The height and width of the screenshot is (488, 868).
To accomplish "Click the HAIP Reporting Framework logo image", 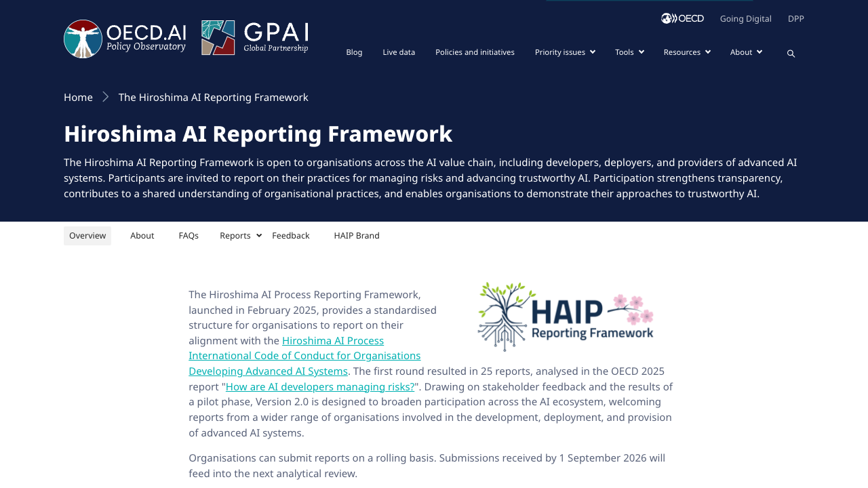I will click(566, 317).
